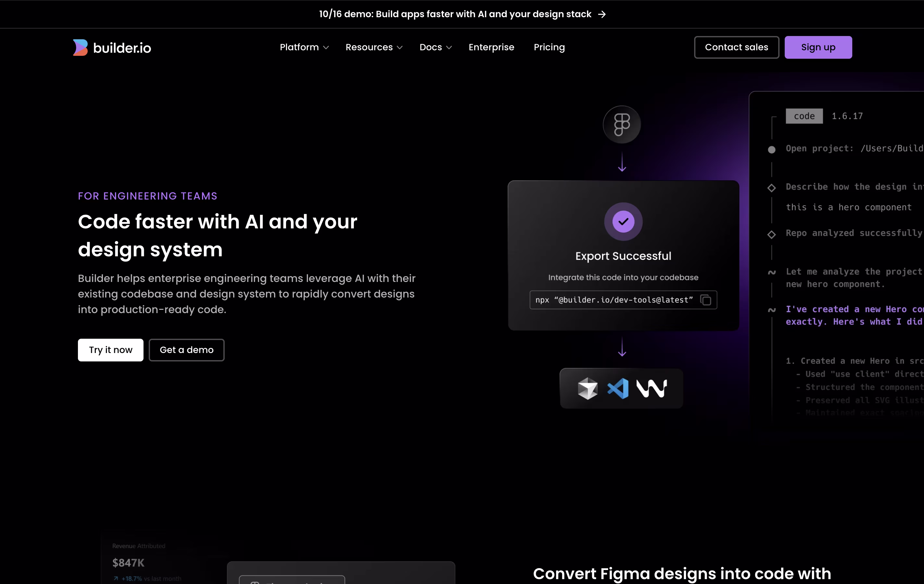Viewport: 924px width, 584px height.
Task: Click the purple Sign up button
Action: (818, 47)
